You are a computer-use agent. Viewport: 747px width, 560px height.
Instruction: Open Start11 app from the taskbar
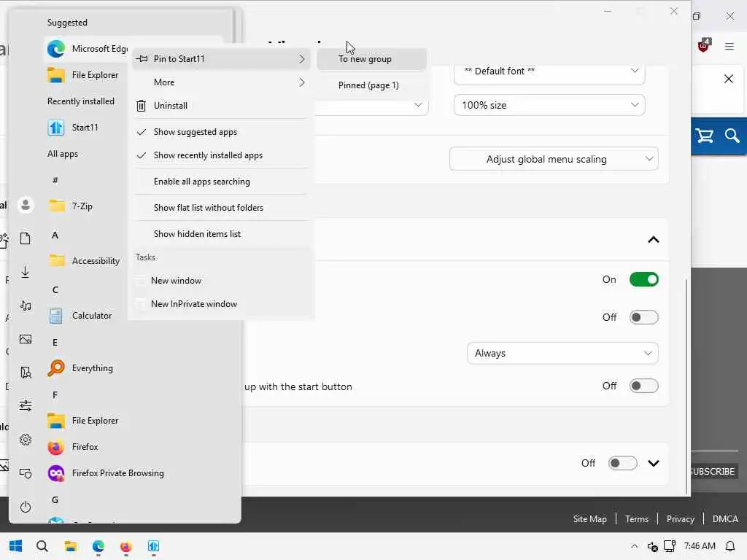coord(153,546)
